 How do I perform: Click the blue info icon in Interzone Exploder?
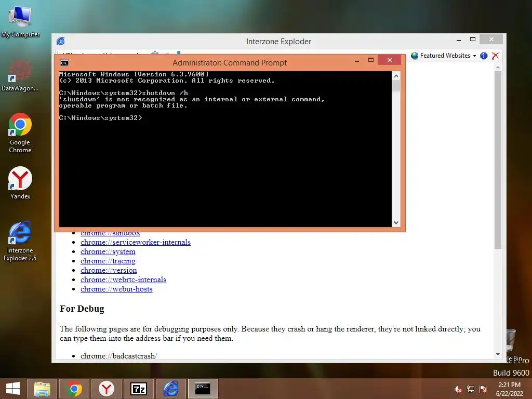[x=484, y=56]
